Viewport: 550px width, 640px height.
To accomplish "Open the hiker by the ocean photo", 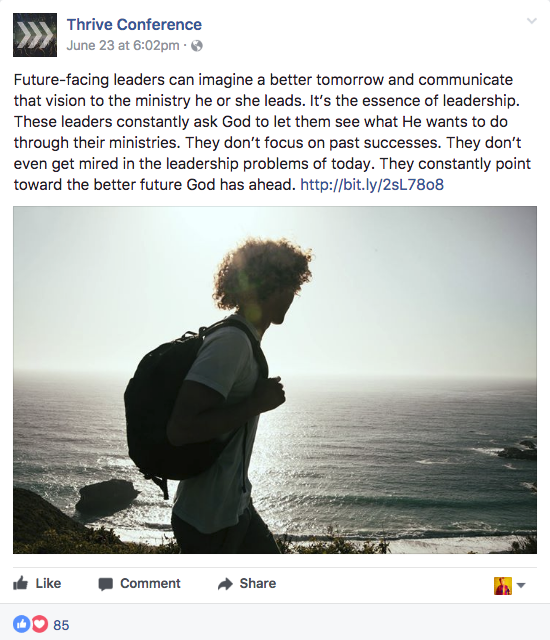I will pyautogui.click(x=275, y=380).
